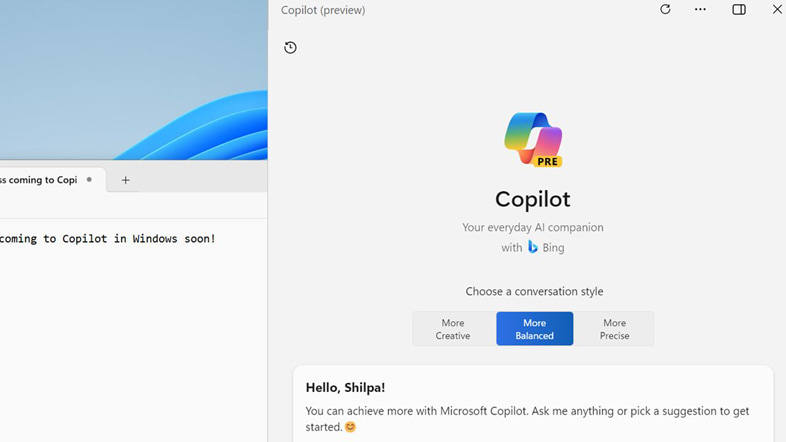786x442 pixels.
Task: Click the large 'Copilot' heading
Action: point(533,199)
